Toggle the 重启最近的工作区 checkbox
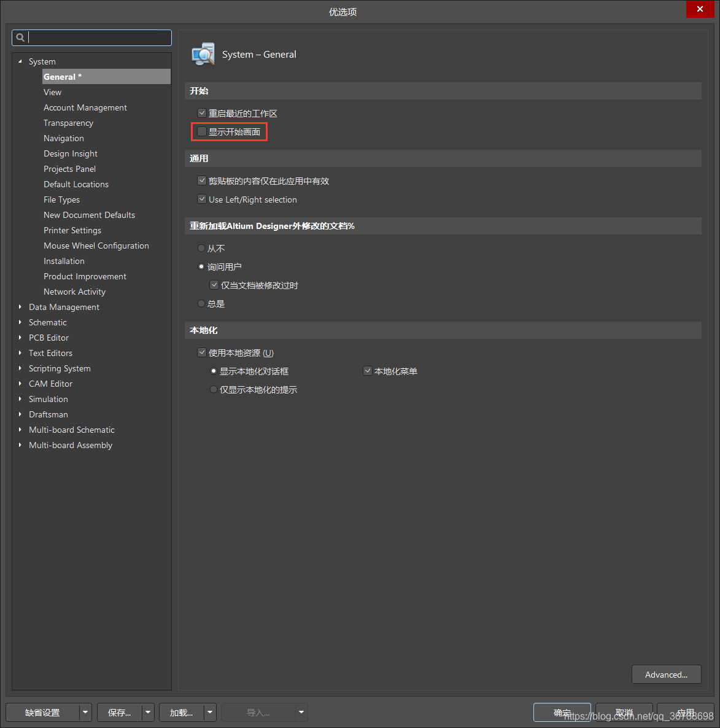This screenshot has width=720, height=728. [202, 113]
